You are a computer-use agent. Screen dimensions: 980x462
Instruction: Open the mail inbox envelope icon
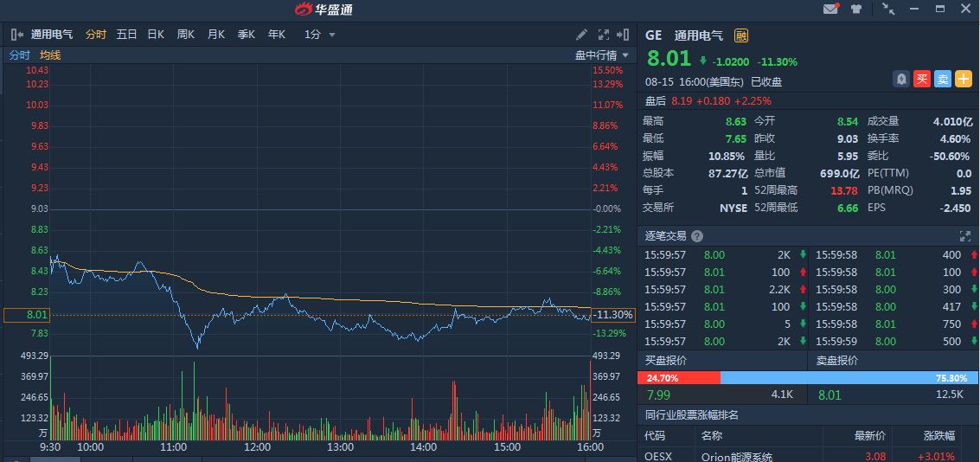click(830, 9)
